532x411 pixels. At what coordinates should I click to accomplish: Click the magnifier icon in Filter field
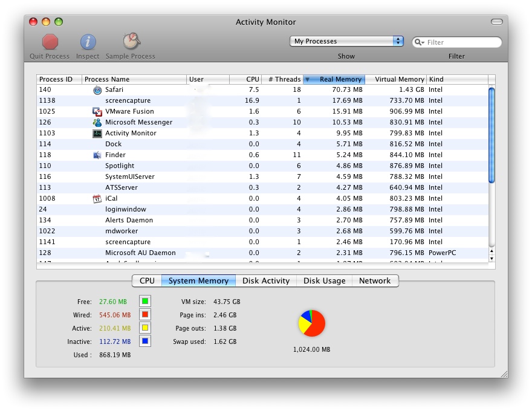[420, 42]
